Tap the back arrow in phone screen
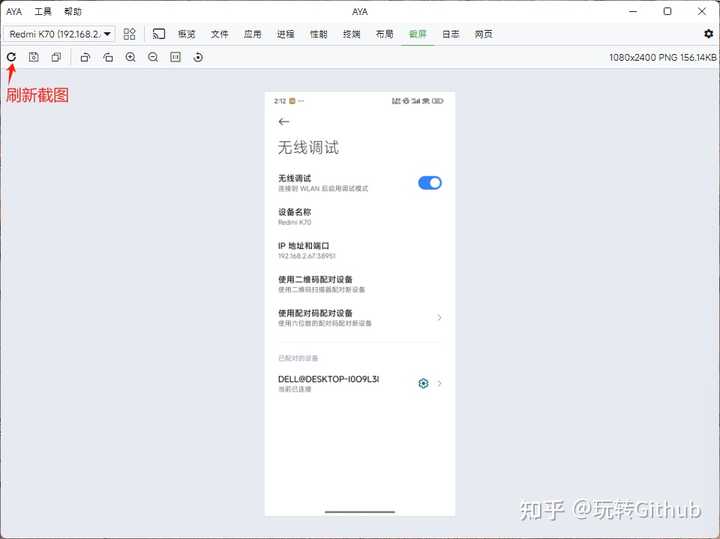 click(284, 121)
